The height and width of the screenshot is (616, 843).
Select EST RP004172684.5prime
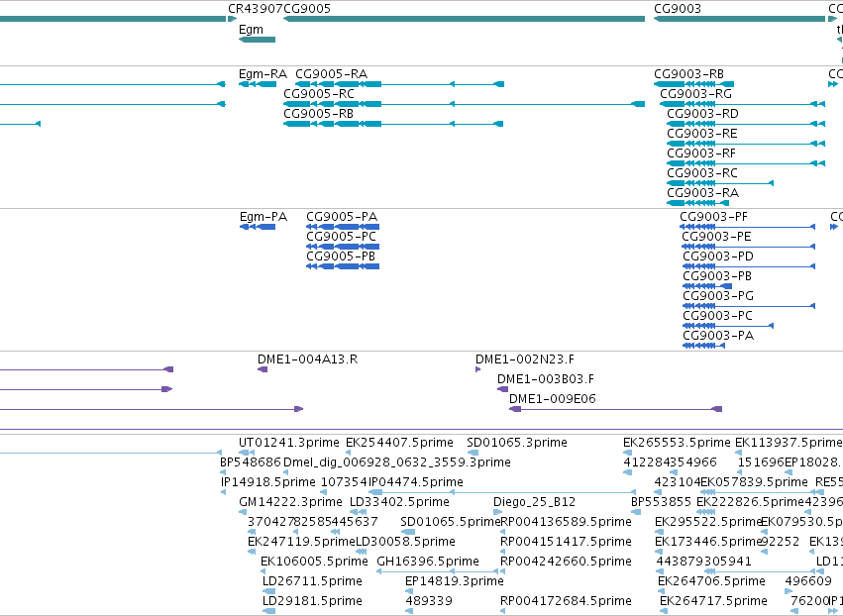(x=566, y=602)
